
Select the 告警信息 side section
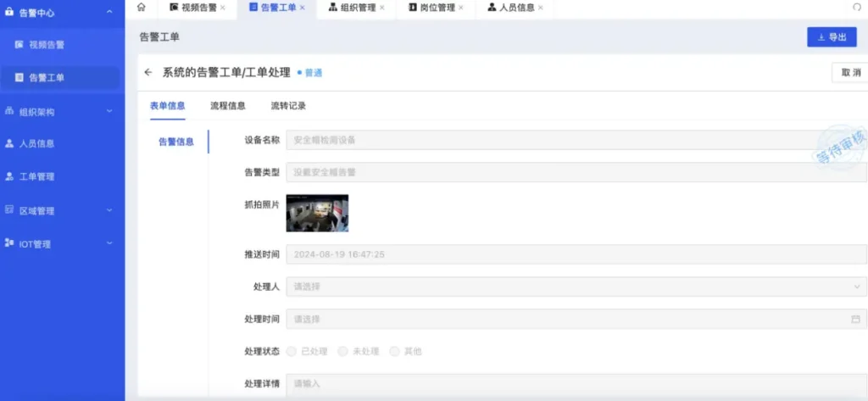176,142
